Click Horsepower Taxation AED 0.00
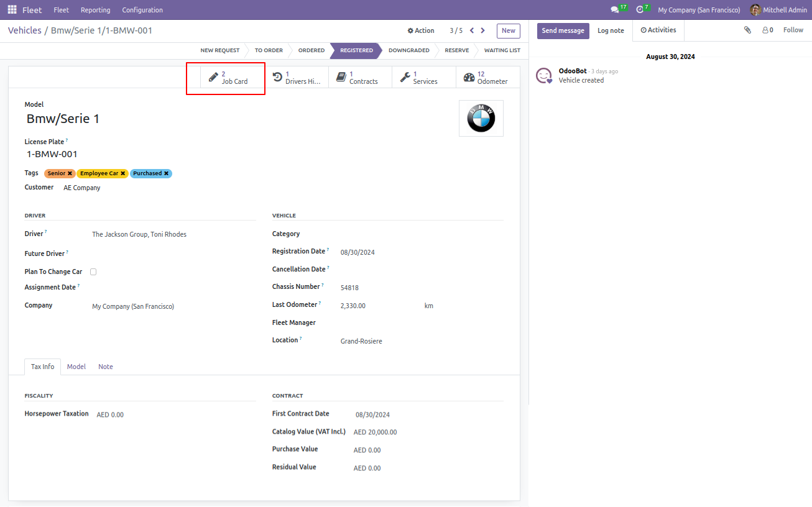Screen dimensions: 812x507 [110, 414]
